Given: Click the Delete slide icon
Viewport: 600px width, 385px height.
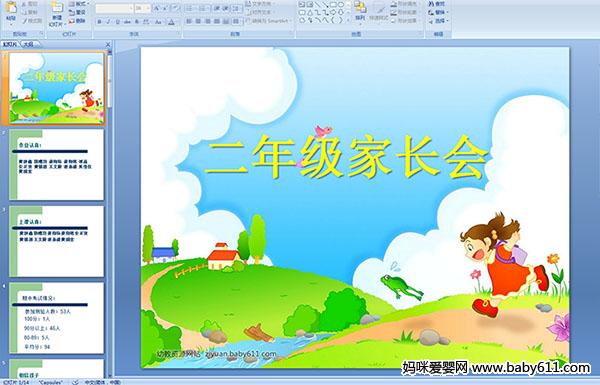Looking at the screenshot, I should point(77,21).
